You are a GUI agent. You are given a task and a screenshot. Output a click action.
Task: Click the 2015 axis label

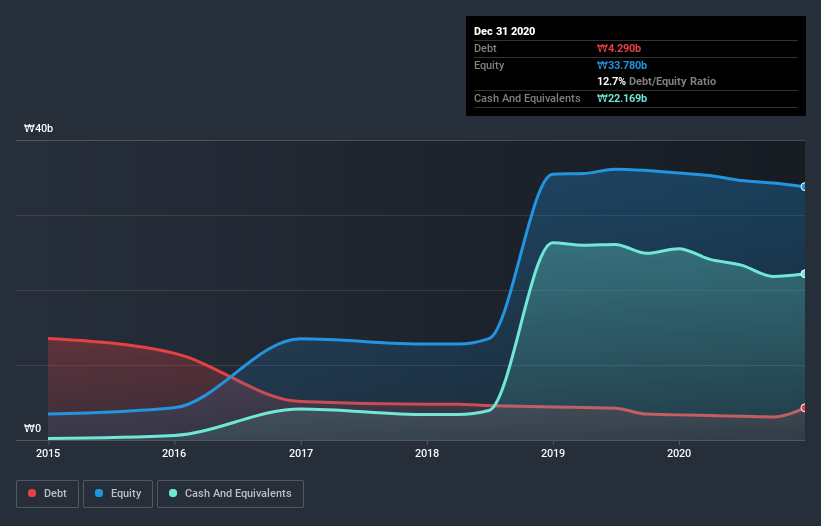point(48,453)
